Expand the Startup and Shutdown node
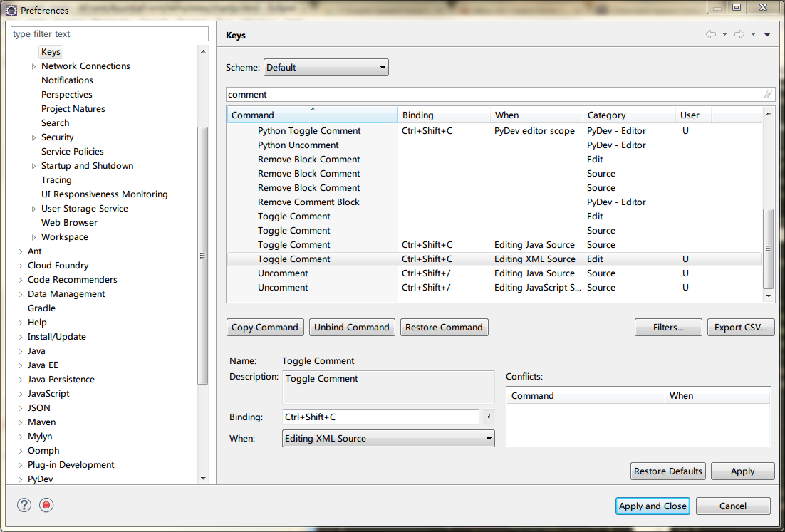 (33, 166)
